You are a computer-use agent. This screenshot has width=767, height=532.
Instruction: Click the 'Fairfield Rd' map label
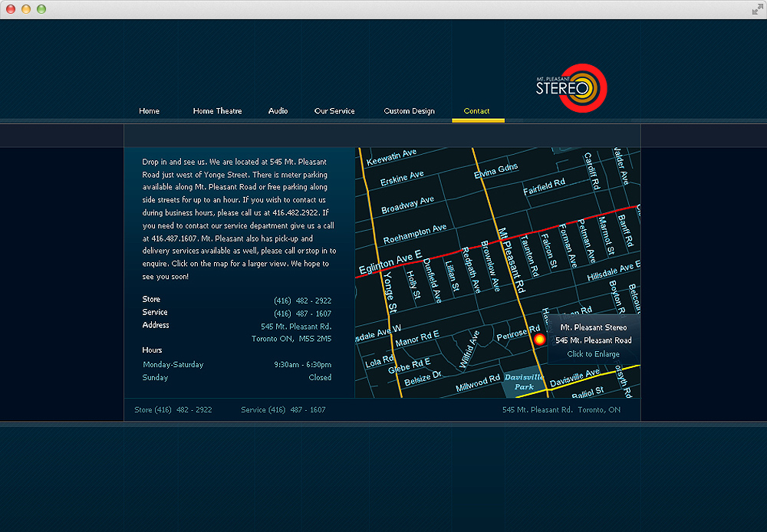(x=544, y=186)
